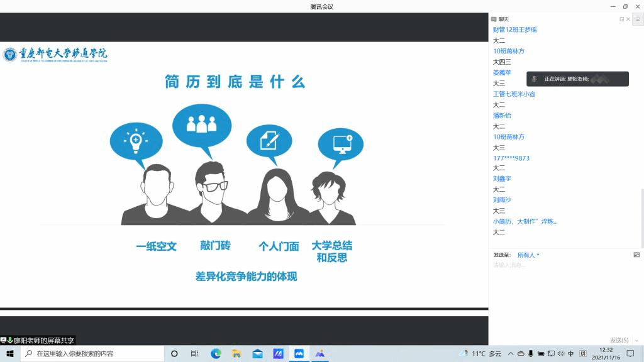The height and width of the screenshot is (362, 644).
Task: Open the volume control in system tray
Action: coord(560,354)
